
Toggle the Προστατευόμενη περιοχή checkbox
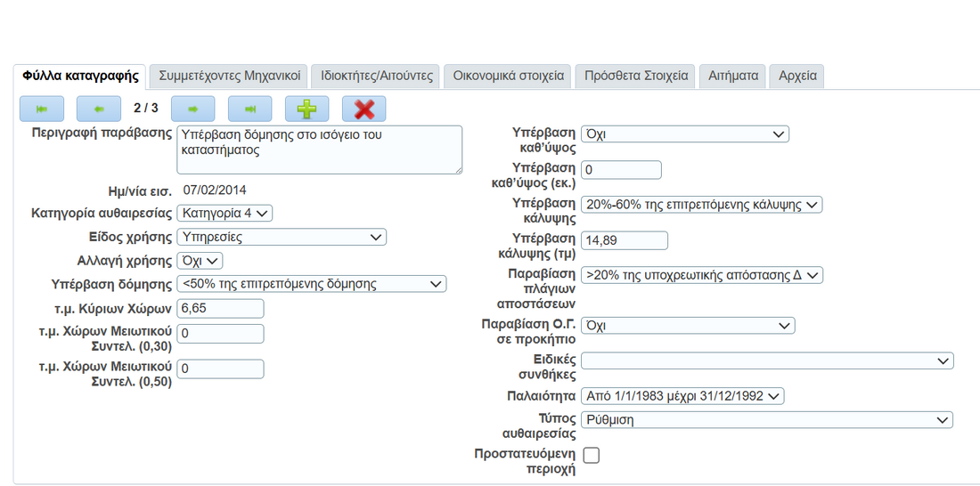(x=591, y=456)
